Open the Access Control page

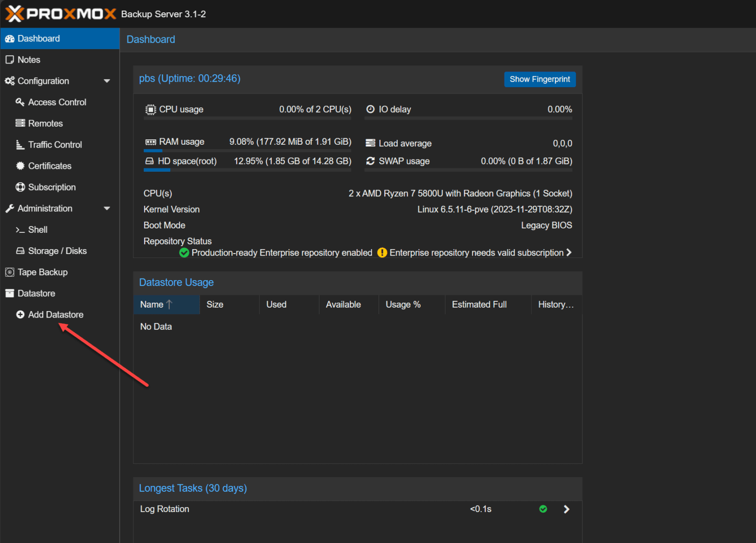click(57, 102)
